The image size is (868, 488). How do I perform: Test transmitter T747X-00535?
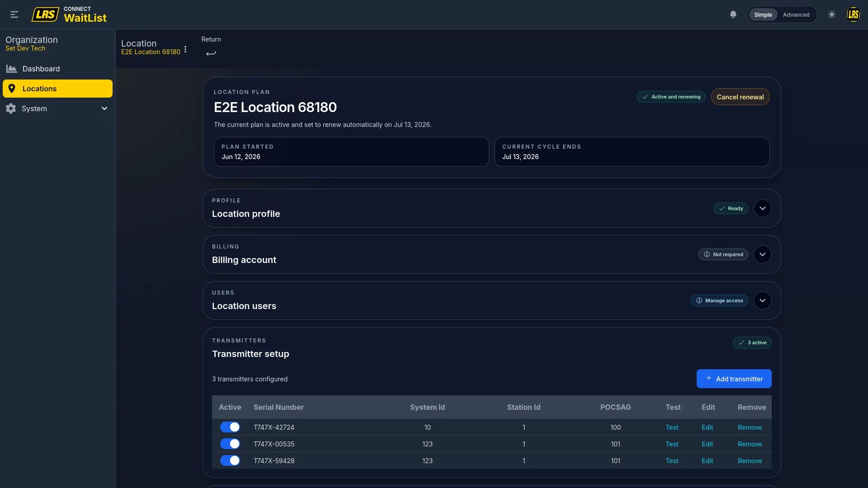[x=672, y=444]
